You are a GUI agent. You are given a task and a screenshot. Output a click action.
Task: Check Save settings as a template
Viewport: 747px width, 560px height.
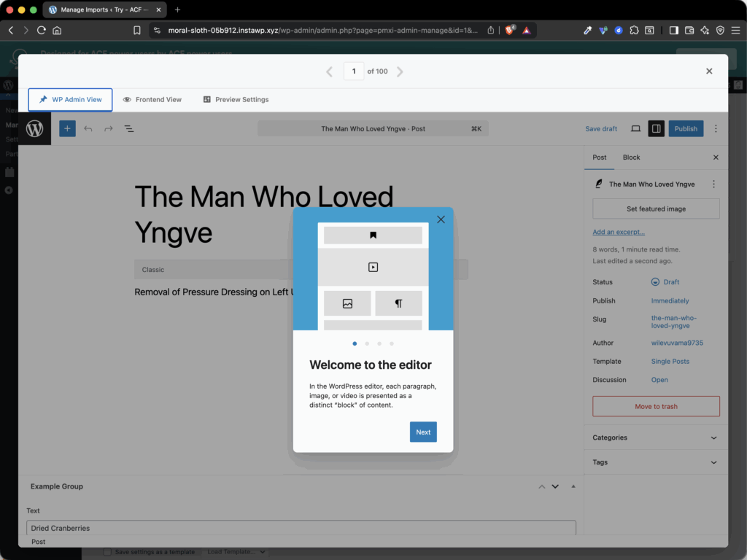108,552
